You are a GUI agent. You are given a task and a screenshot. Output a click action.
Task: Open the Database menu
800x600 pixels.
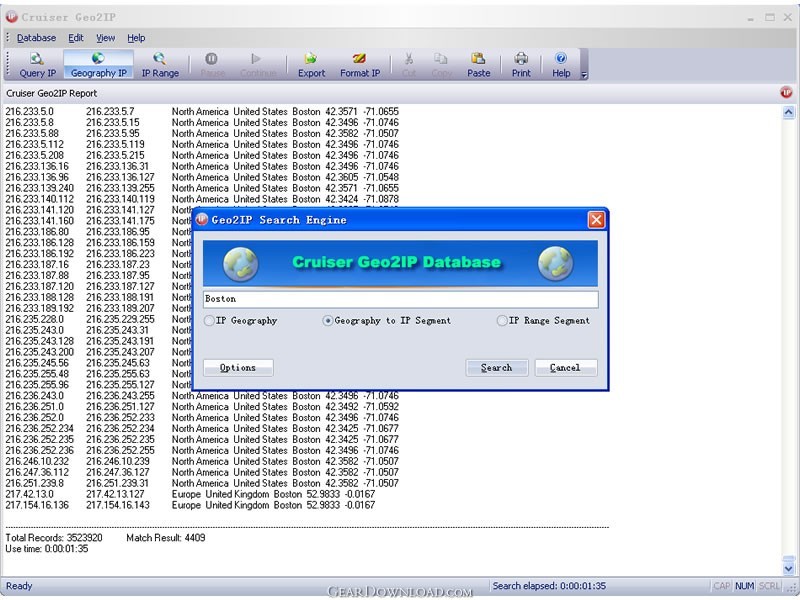click(x=36, y=38)
